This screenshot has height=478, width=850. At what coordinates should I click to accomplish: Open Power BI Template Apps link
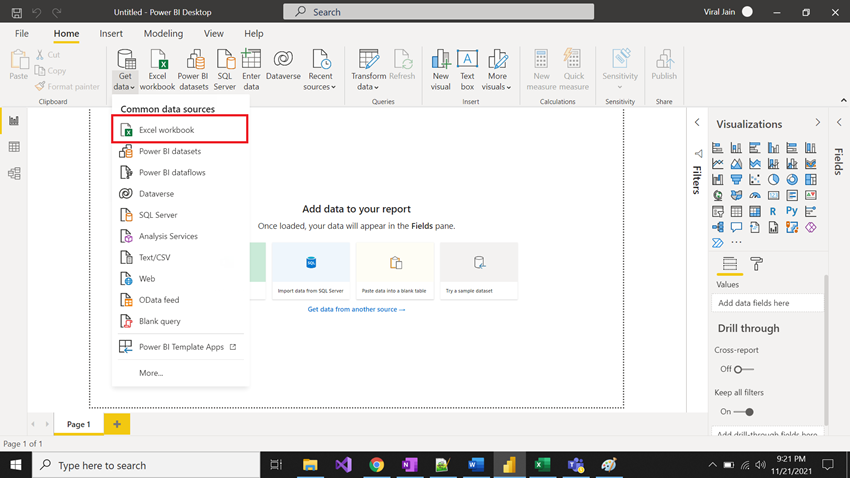[x=180, y=347]
